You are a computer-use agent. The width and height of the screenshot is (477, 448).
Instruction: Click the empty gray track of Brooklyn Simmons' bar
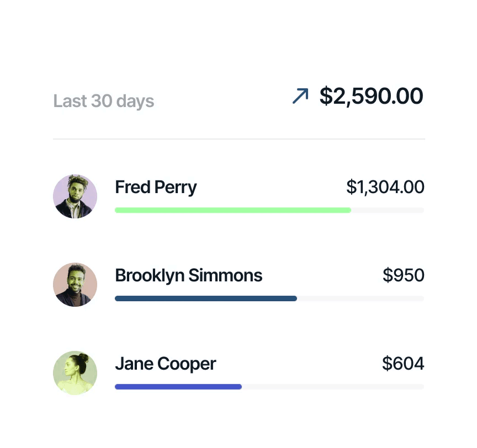click(x=360, y=298)
